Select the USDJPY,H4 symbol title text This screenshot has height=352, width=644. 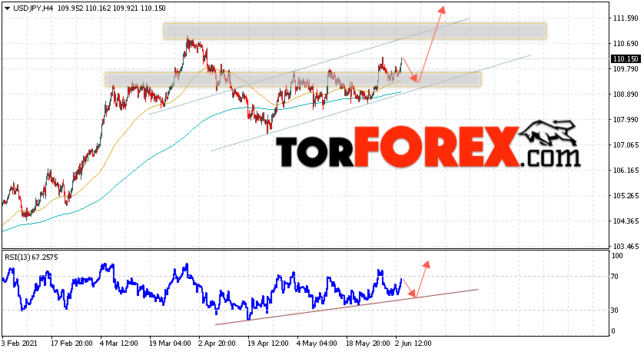pos(33,8)
